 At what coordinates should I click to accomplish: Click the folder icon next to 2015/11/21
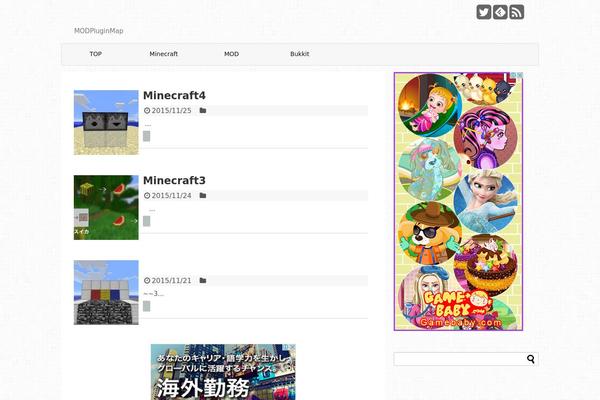click(203, 281)
